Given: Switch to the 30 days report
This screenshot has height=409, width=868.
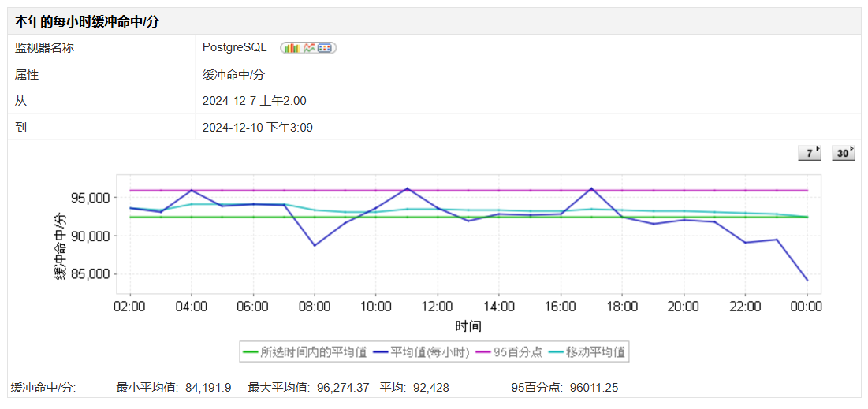Looking at the screenshot, I should click(x=844, y=153).
